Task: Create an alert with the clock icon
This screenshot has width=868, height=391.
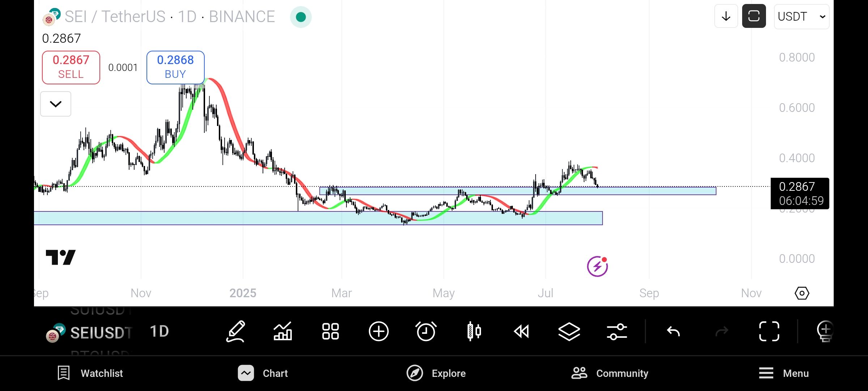Action: (426, 331)
